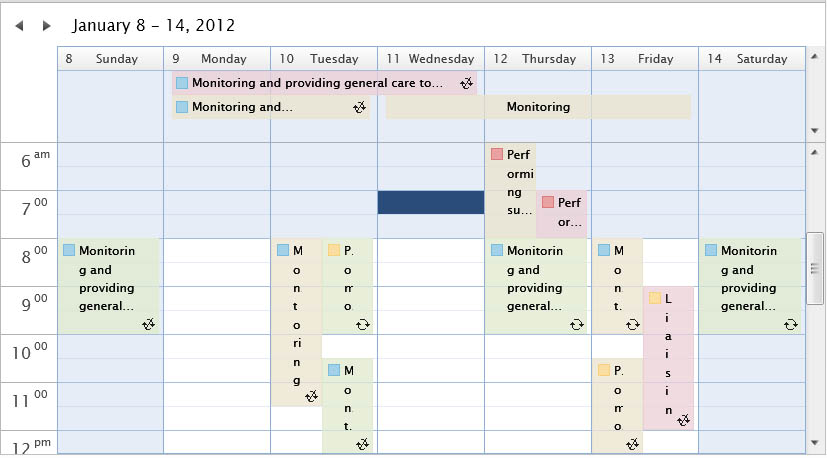Open Thursday 7:00 pink Perf appointment
The height and width of the screenshot is (458, 827).
pyautogui.click(x=562, y=214)
